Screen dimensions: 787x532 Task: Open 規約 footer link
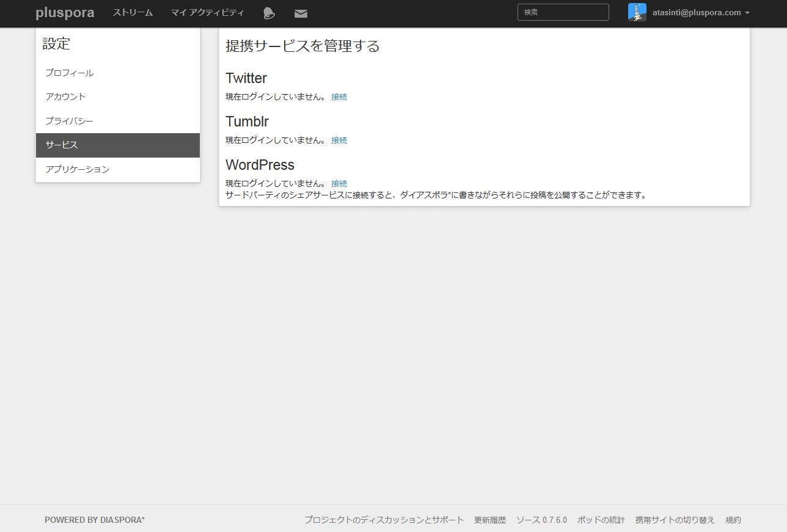(x=733, y=520)
